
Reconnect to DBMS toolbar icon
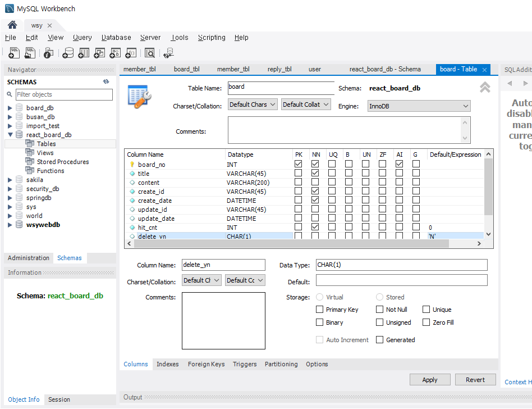click(x=168, y=53)
